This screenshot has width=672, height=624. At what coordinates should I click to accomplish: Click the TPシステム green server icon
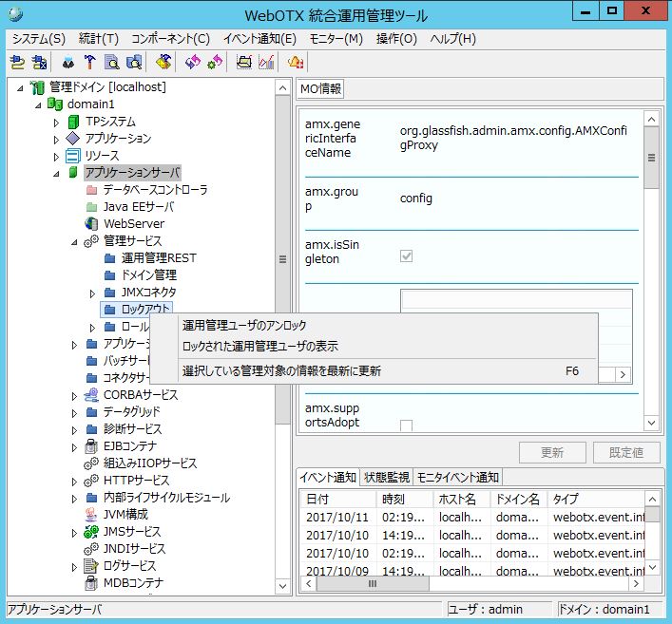(x=74, y=122)
